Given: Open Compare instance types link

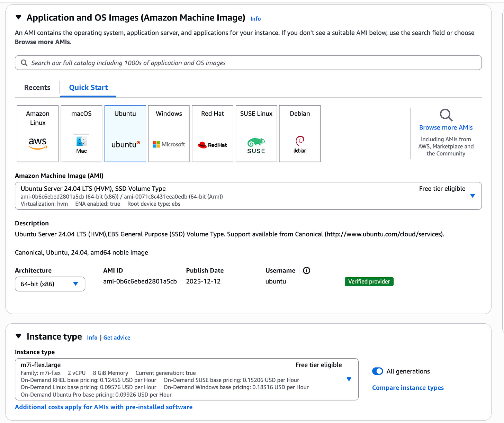Looking at the screenshot, I should (408, 388).
